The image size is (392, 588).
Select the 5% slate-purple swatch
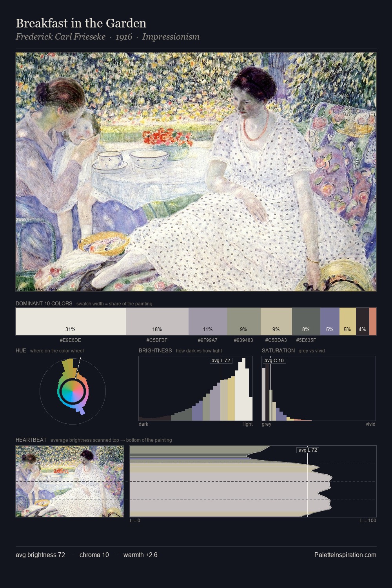330,321
